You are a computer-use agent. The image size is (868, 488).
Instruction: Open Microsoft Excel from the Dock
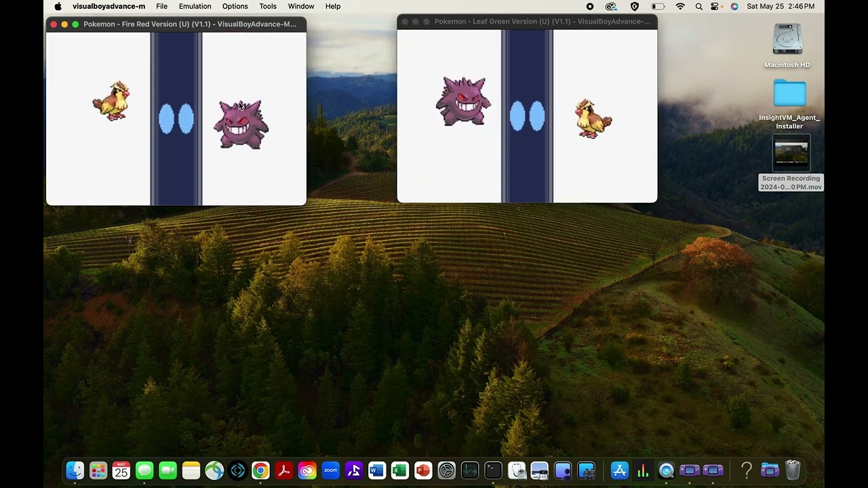click(399, 470)
